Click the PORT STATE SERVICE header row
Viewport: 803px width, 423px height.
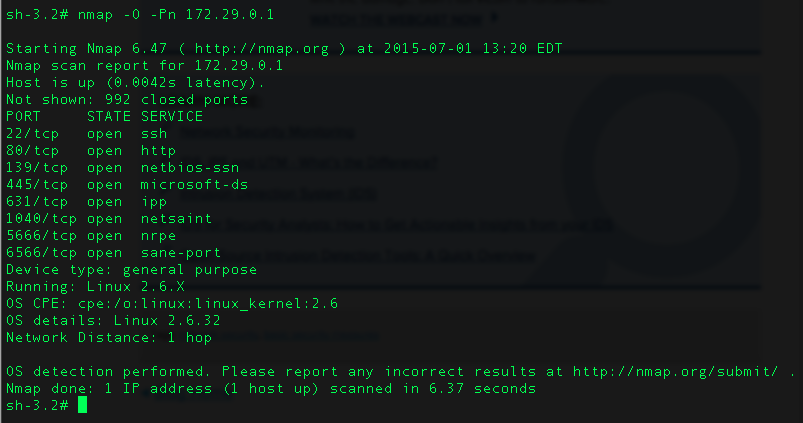[104, 116]
